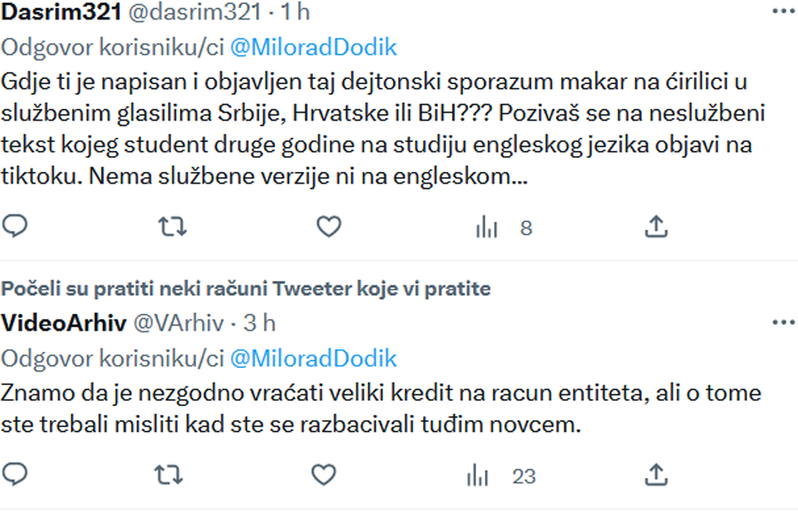Retweet VideoArhiv's post

[168, 475]
